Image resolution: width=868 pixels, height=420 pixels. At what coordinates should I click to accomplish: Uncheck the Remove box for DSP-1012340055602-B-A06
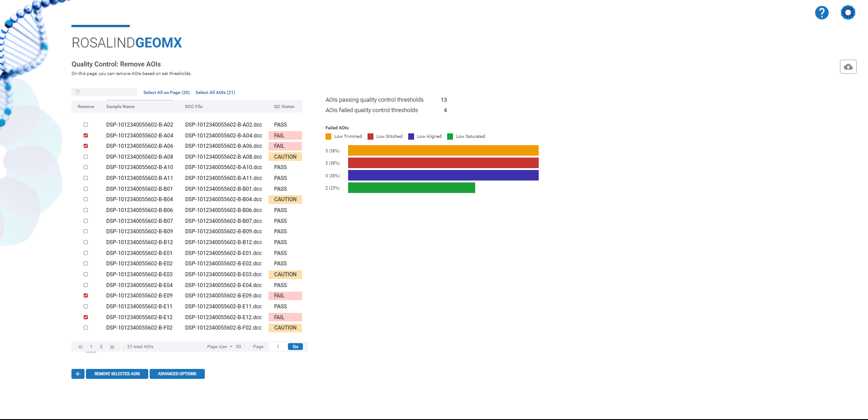[x=85, y=146]
